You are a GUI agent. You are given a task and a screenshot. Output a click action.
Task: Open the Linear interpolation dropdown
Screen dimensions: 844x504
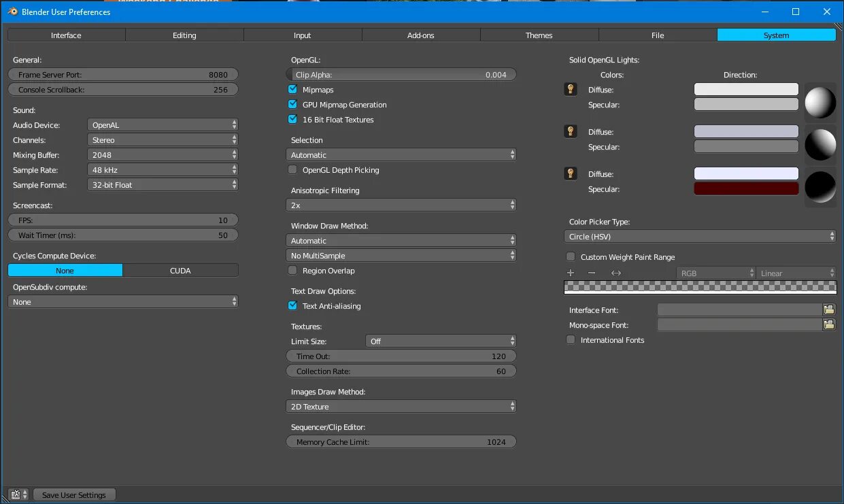coord(796,273)
